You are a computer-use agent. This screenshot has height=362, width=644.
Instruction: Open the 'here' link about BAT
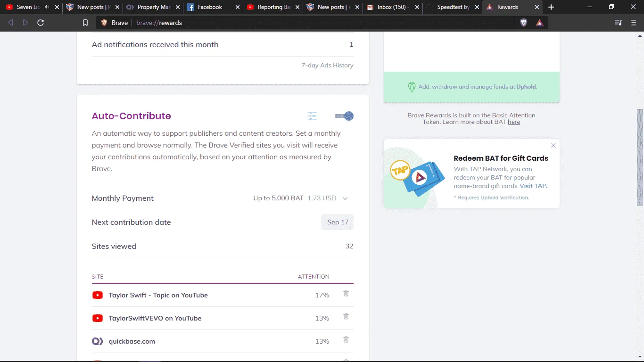click(514, 122)
